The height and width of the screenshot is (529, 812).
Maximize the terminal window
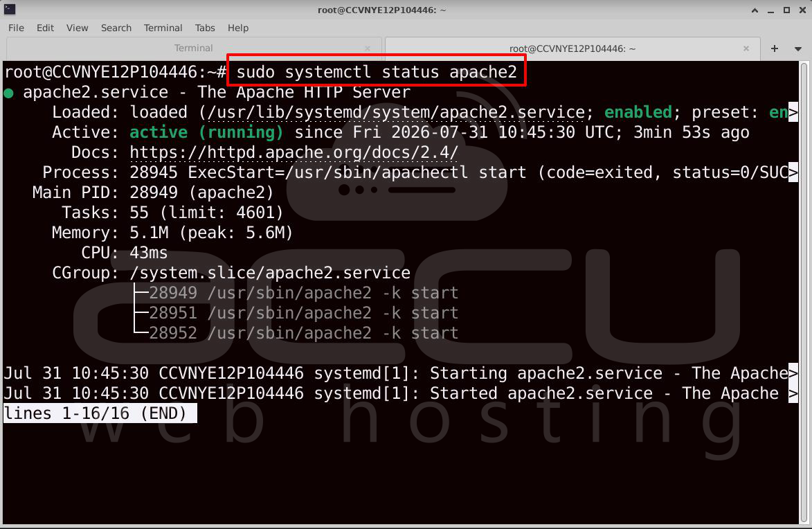[786, 10]
